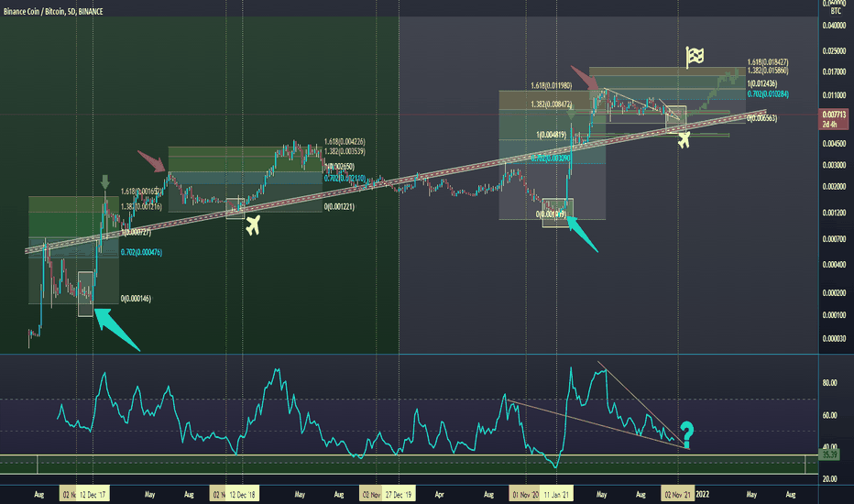This screenshot has width=854, height=504.
Task: Click the 0.003000 price axis label
Action: (834, 165)
